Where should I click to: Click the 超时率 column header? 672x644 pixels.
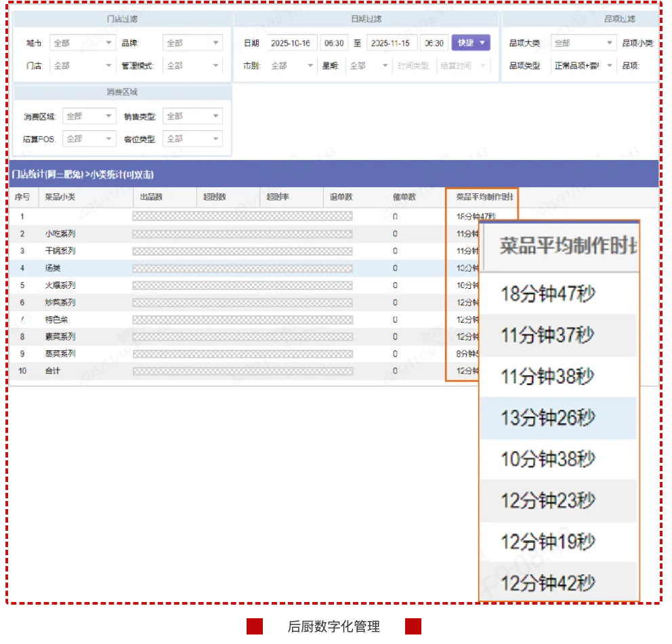coord(278,197)
